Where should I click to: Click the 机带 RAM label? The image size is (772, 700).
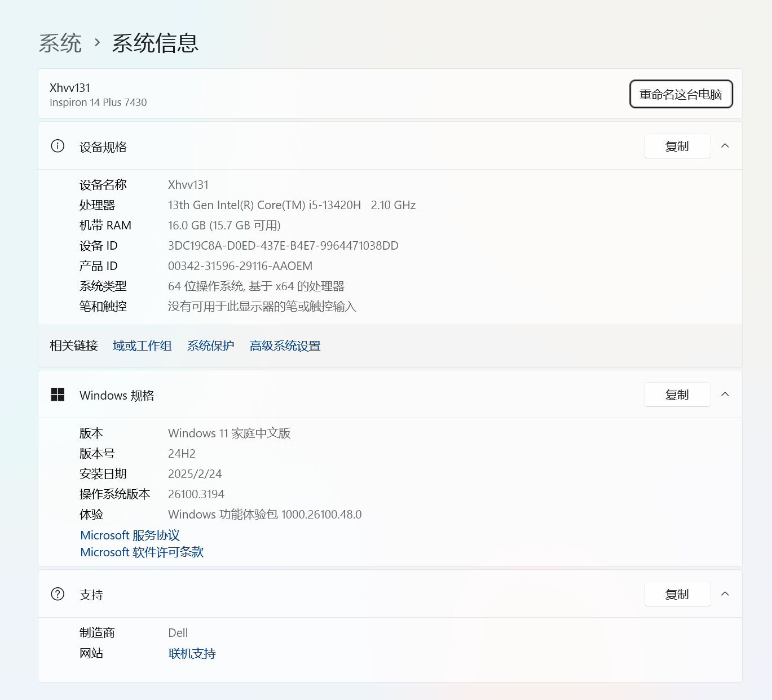click(x=105, y=225)
